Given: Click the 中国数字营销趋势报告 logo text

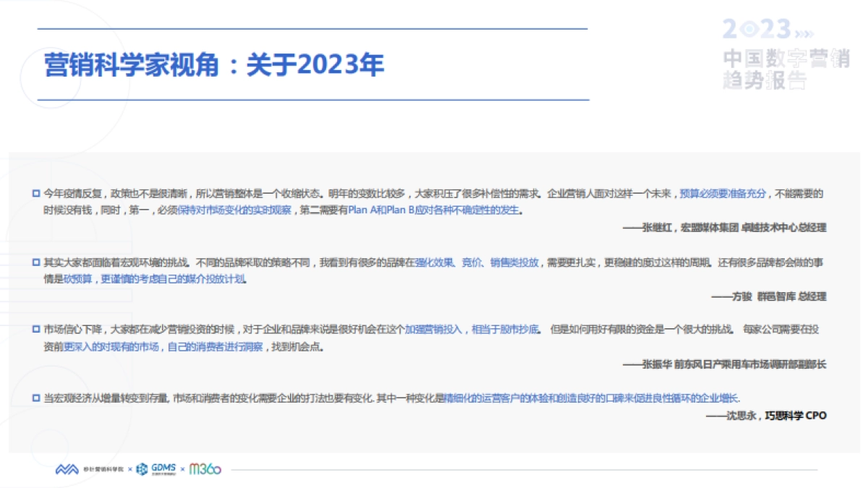Looking at the screenshot, I should click(786, 67).
